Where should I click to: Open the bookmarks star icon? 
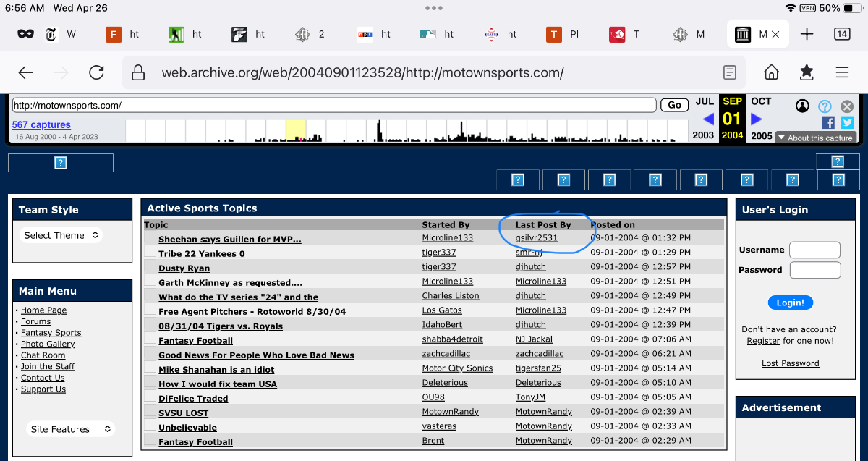(x=807, y=72)
